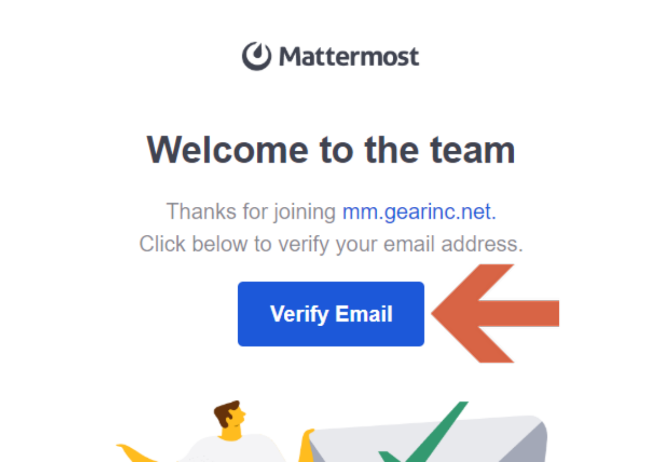The image size is (671, 467).
Task: Click the yellow outstretched hand at the left
Action: pos(135,454)
